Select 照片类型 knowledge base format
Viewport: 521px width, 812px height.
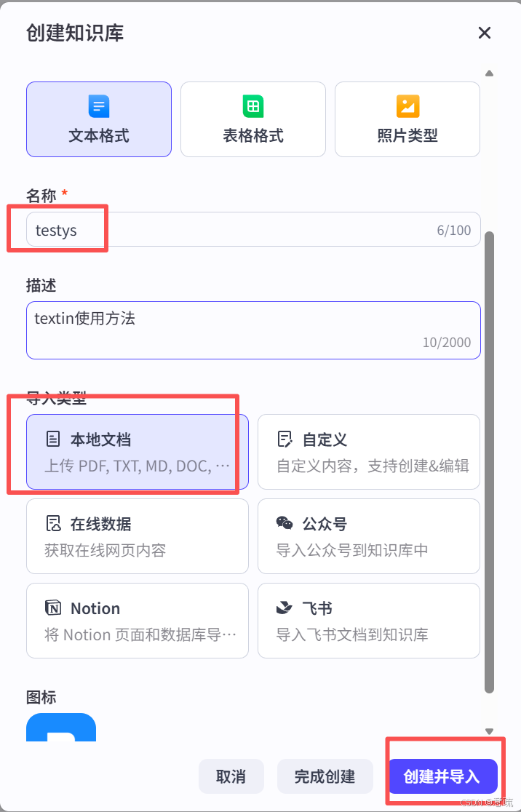(407, 119)
